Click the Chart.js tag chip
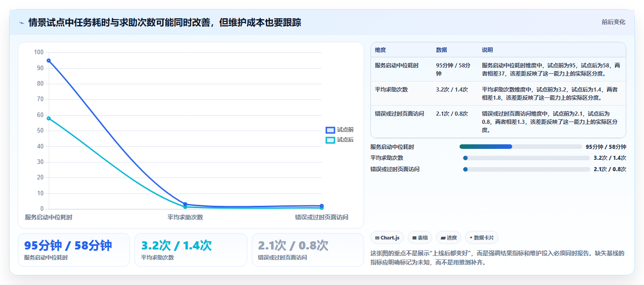The height and width of the screenshot is (285, 644). [x=387, y=238]
